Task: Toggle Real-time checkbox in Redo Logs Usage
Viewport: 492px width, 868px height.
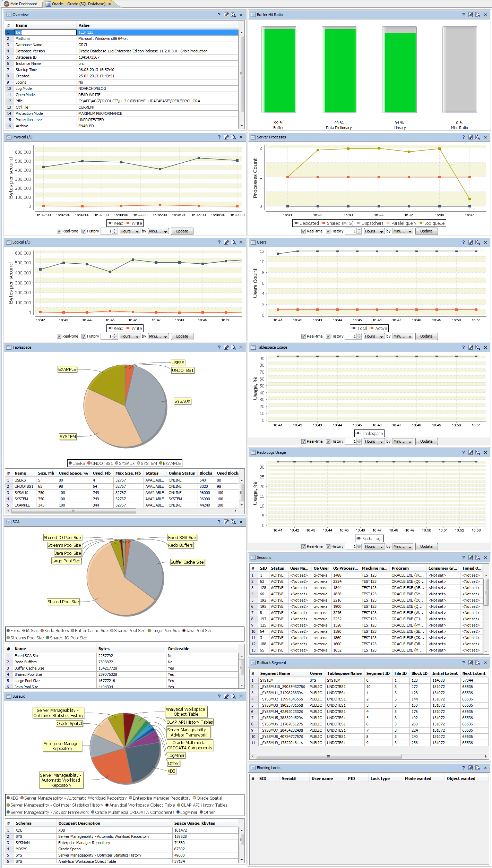Action: [x=303, y=546]
